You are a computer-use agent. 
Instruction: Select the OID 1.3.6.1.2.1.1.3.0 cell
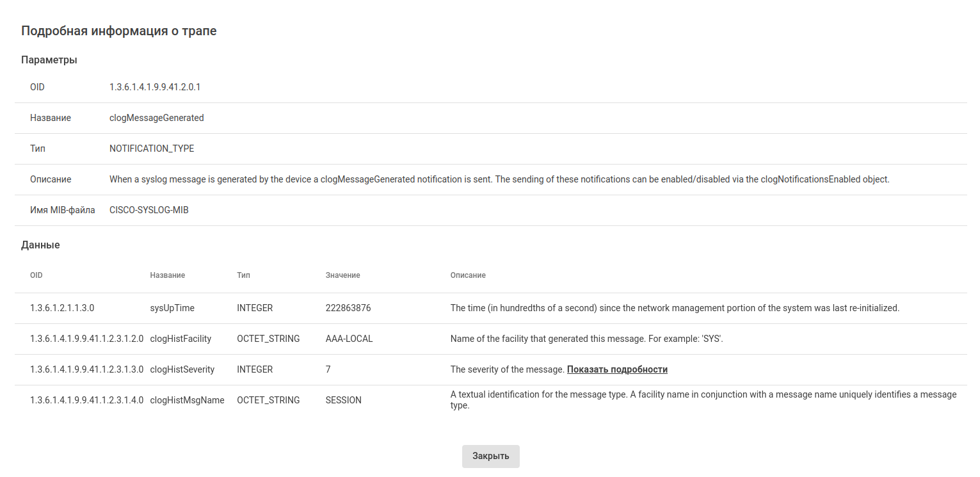click(62, 308)
